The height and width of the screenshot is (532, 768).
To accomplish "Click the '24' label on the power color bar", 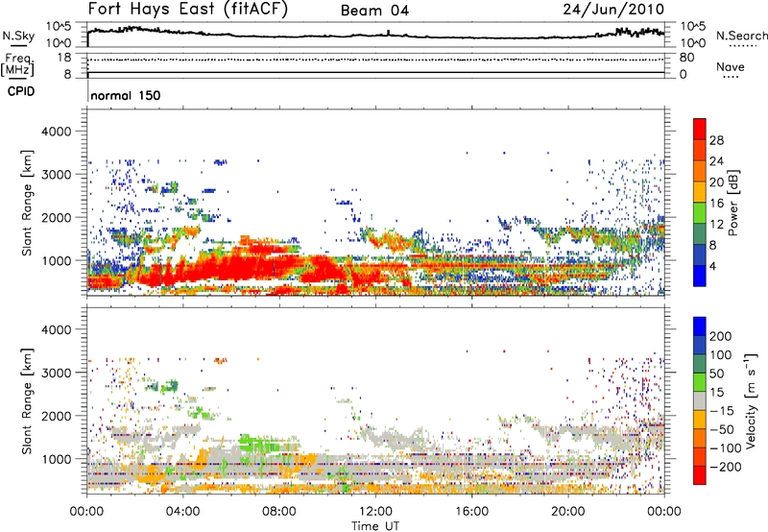I will pos(716,161).
